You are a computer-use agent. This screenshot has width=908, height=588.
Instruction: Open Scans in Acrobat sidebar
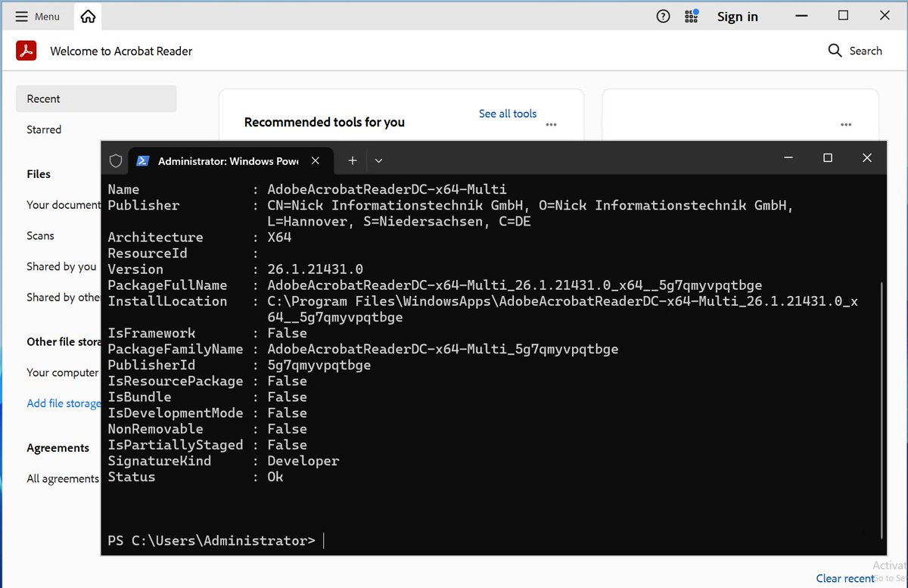(40, 235)
